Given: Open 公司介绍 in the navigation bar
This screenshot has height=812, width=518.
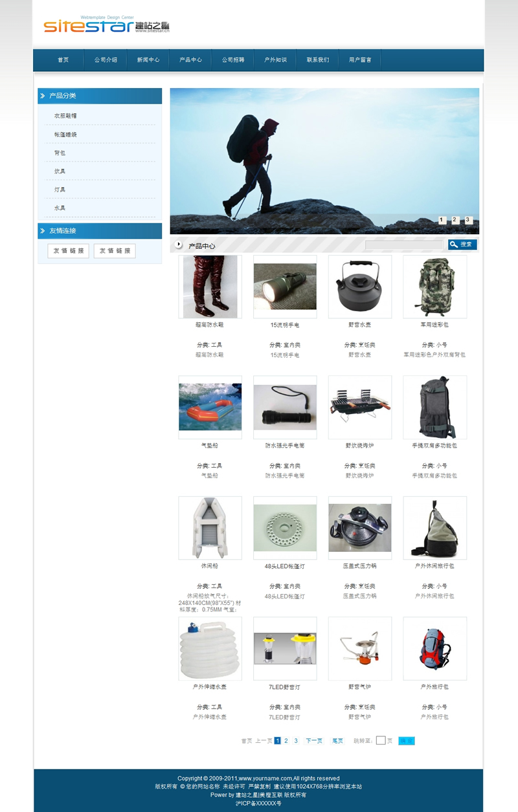Looking at the screenshot, I should (x=106, y=60).
